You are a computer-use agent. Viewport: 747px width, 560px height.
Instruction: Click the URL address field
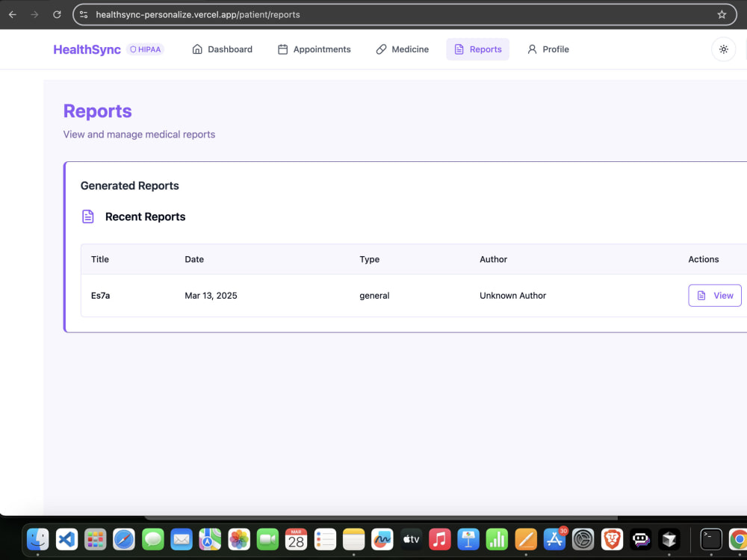[404, 15]
